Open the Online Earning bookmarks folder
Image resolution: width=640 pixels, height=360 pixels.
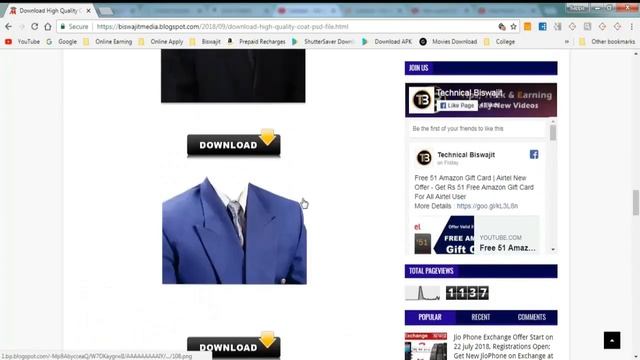coord(108,42)
